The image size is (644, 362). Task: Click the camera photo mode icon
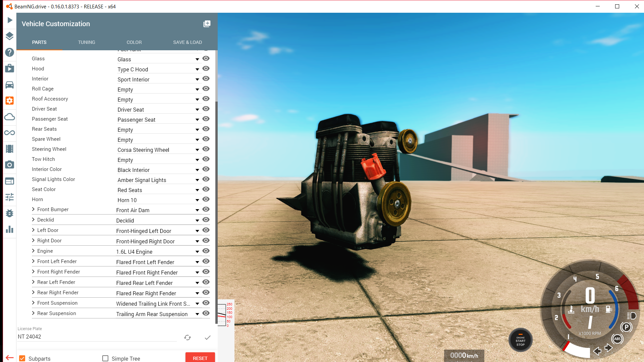click(x=10, y=165)
